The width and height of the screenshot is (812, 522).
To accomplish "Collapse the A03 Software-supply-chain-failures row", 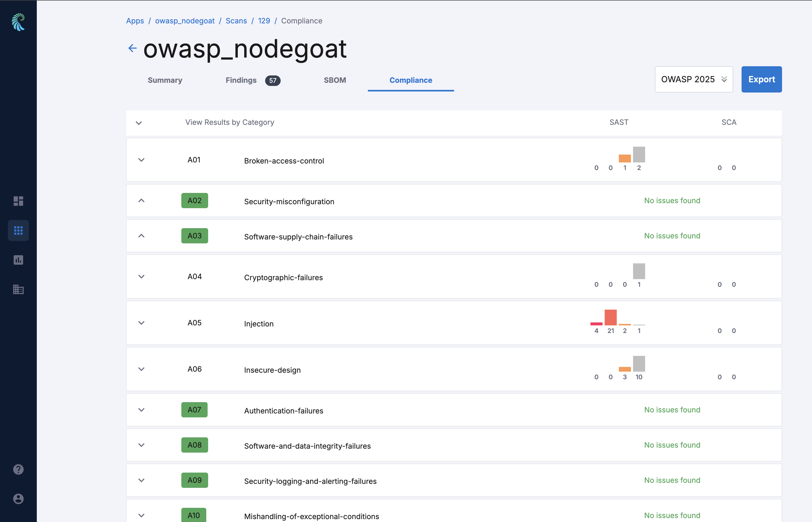I will (141, 236).
